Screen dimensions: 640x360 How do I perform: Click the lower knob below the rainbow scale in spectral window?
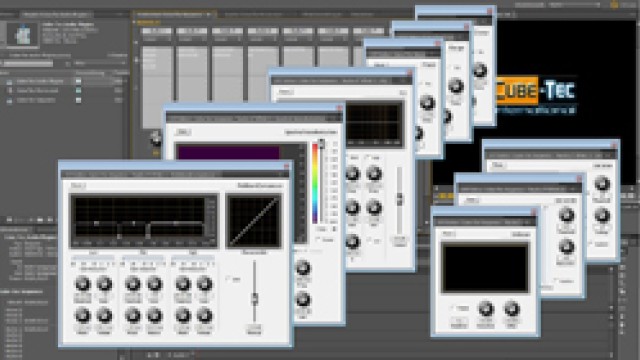tap(303, 300)
